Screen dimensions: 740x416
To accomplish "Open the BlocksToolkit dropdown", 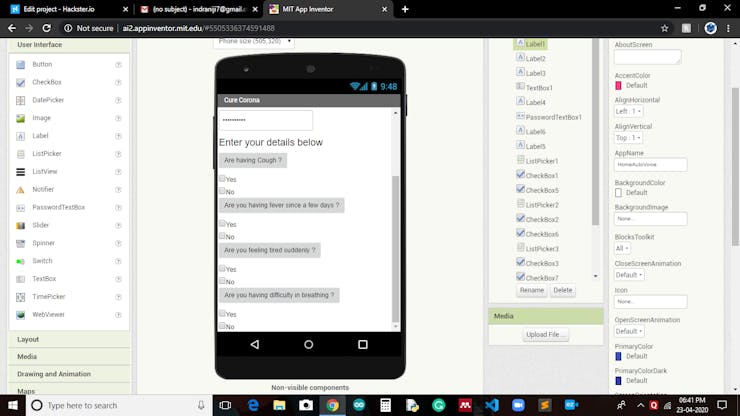I will click(x=622, y=248).
